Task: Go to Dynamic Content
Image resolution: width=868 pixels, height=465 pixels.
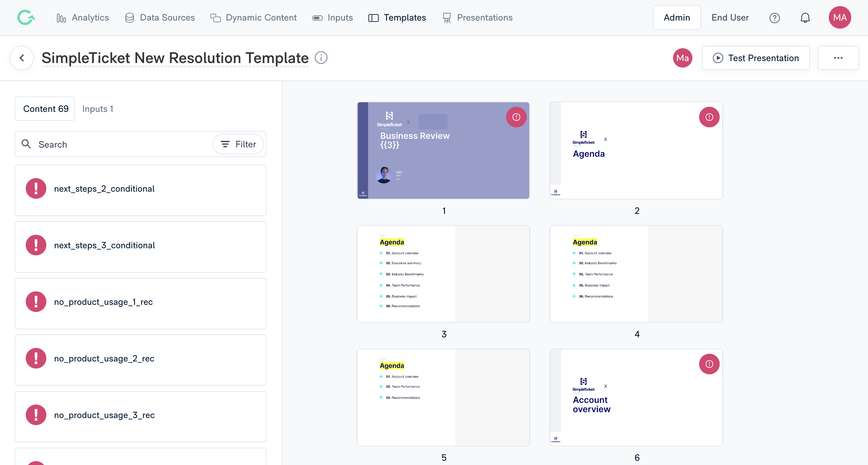Action: coord(254,17)
